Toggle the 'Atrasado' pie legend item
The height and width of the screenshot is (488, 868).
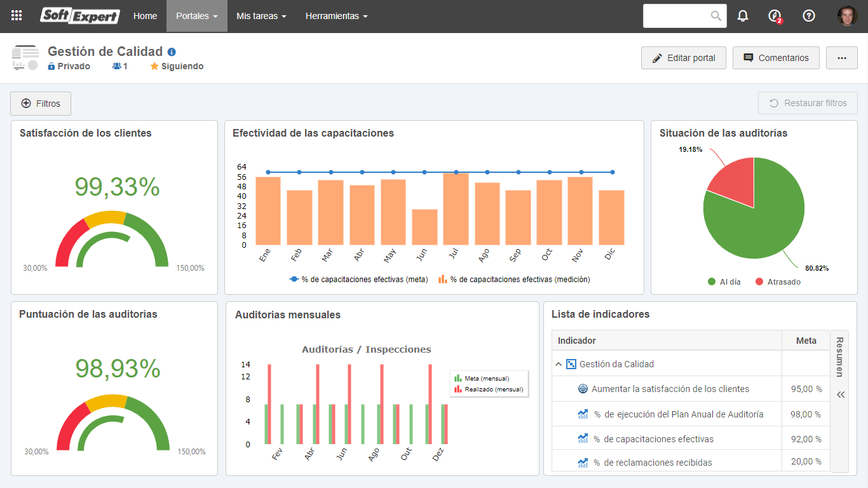pos(778,281)
